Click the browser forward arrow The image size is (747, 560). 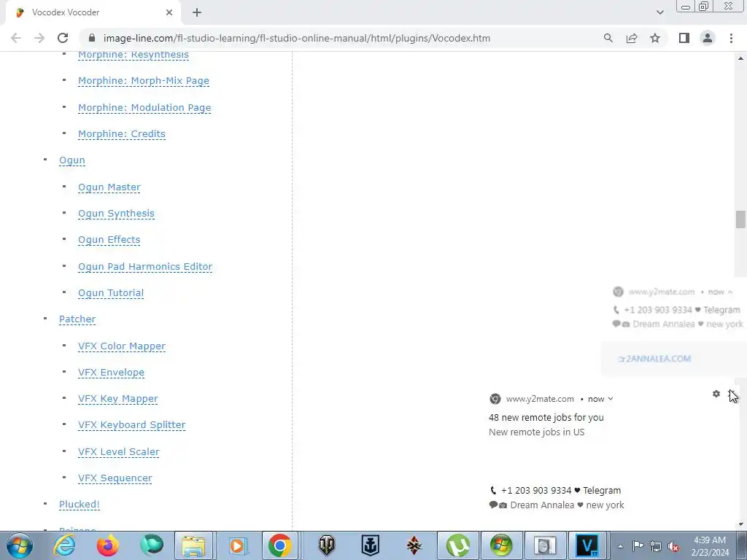(39, 38)
